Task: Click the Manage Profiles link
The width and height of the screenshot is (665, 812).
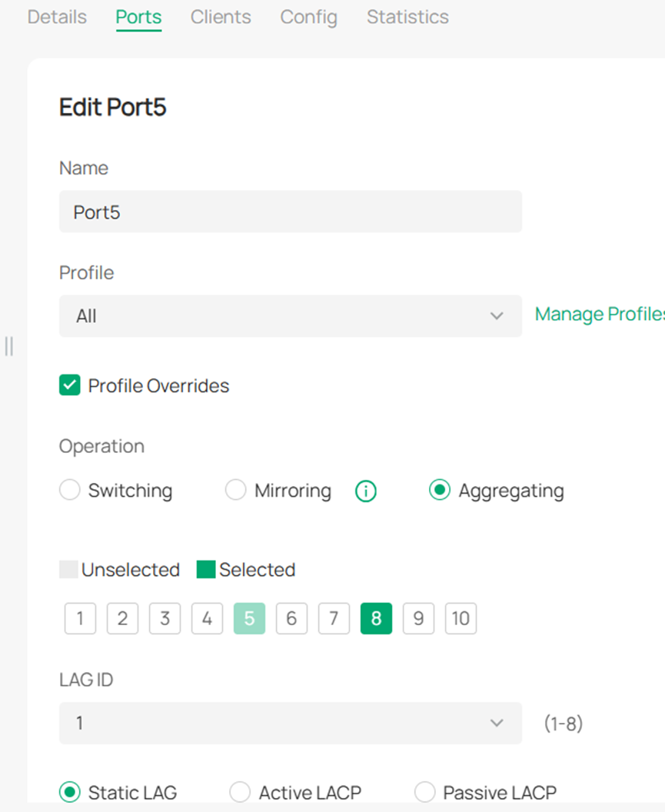Action: (599, 314)
